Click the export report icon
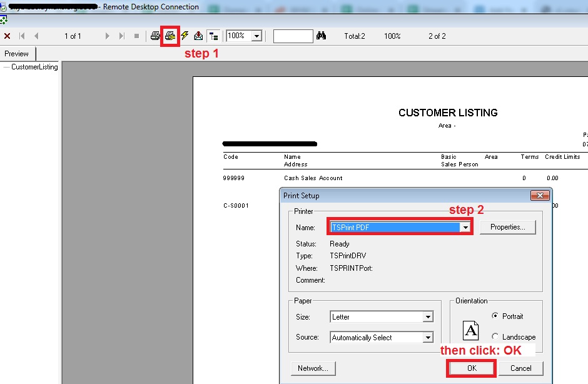 coord(199,36)
